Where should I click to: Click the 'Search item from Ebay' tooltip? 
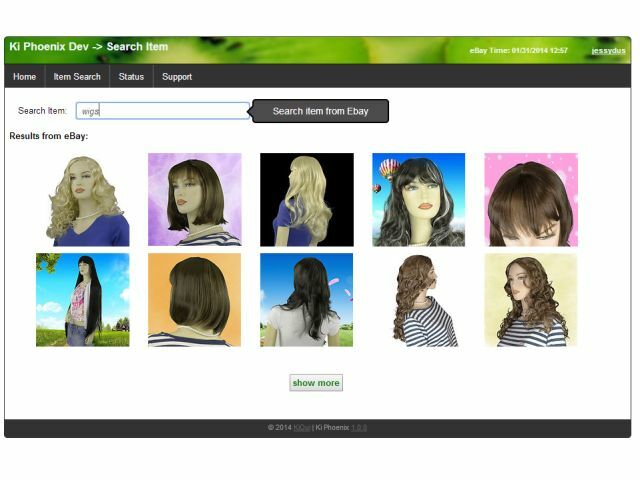pyautogui.click(x=320, y=111)
